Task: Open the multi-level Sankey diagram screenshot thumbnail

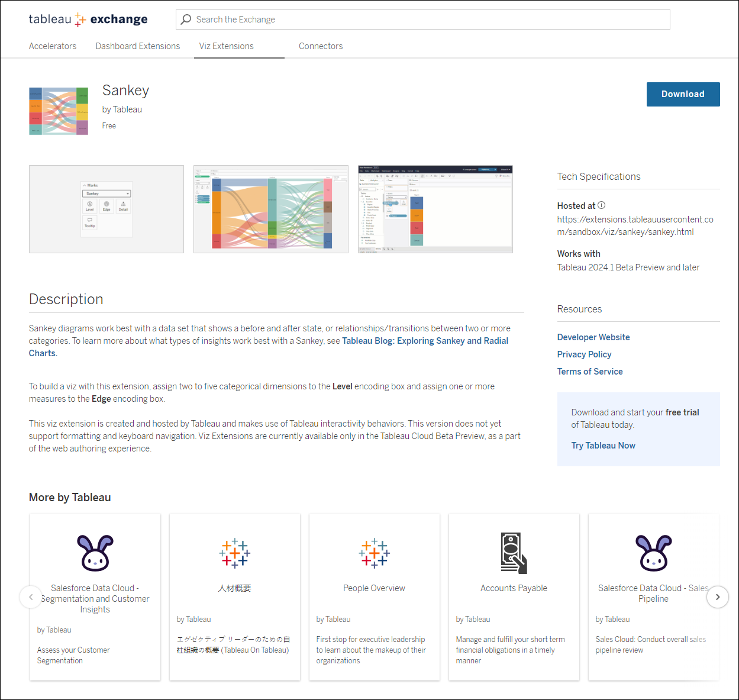Action: (271, 209)
